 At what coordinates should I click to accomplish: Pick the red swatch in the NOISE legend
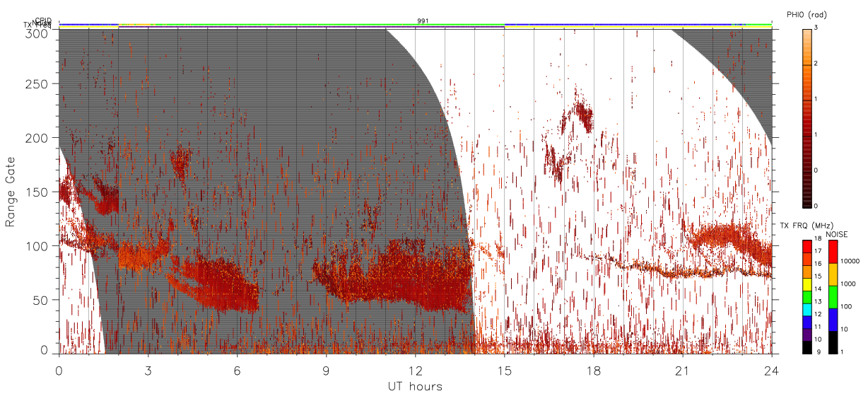(832, 252)
